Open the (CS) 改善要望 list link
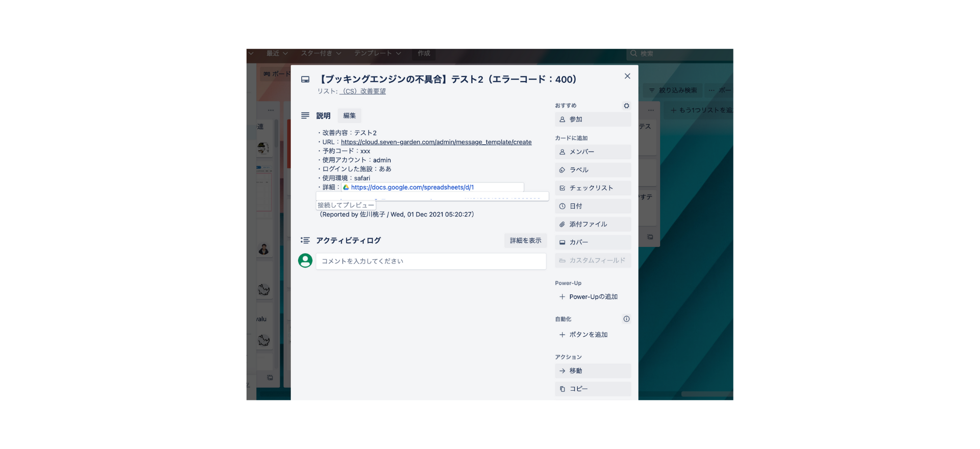 (363, 91)
